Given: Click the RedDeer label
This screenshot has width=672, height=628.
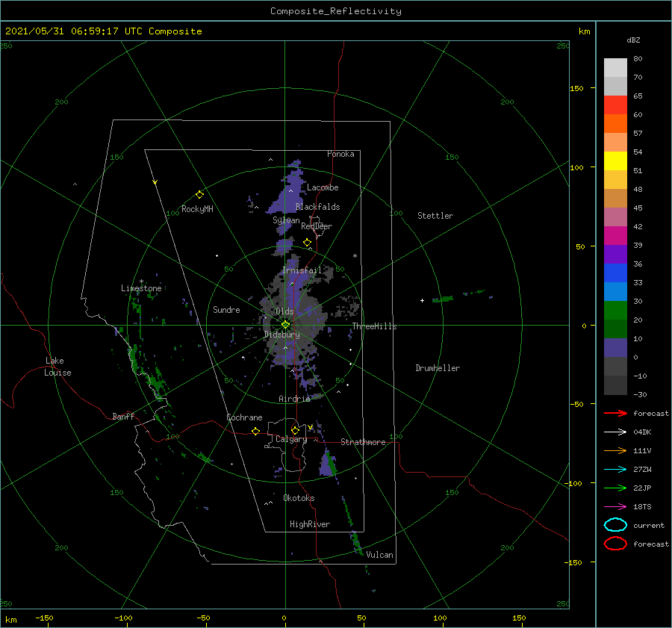Looking at the screenshot, I should click(317, 226).
